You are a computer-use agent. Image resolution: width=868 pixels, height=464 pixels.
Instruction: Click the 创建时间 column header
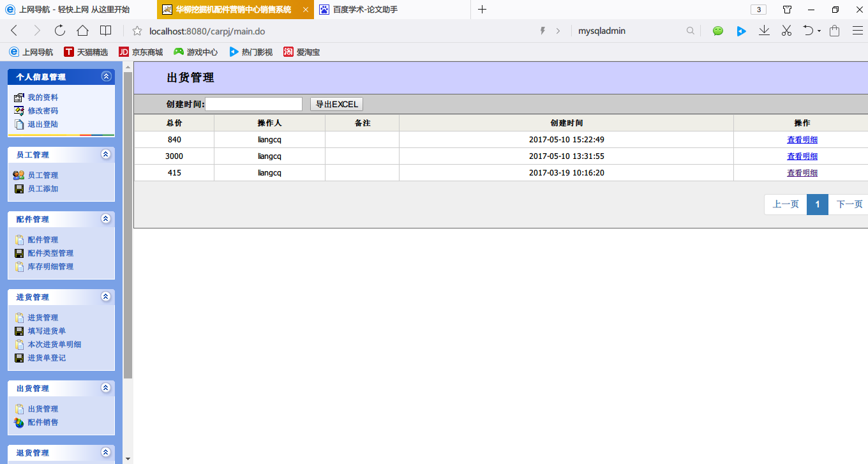(x=567, y=123)
